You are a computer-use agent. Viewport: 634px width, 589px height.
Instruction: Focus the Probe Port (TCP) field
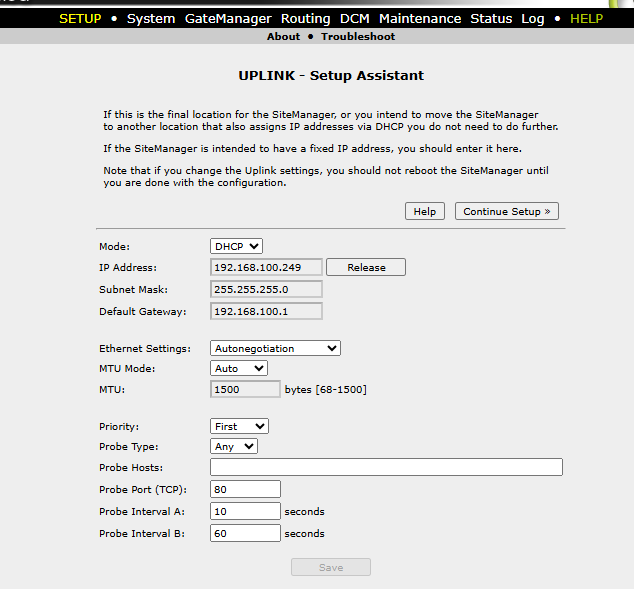[245, 489]
